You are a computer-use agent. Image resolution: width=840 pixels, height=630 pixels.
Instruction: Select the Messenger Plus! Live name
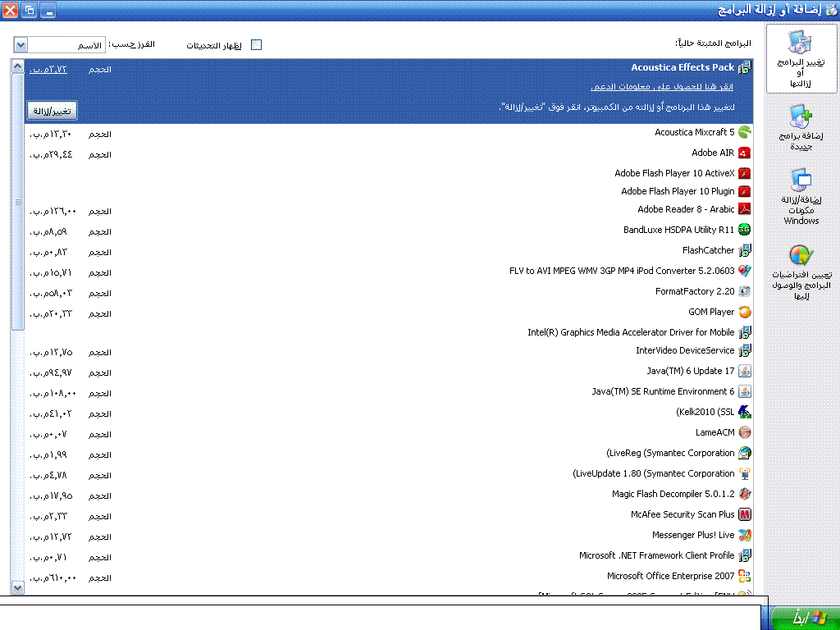click(x=693, y=535)
